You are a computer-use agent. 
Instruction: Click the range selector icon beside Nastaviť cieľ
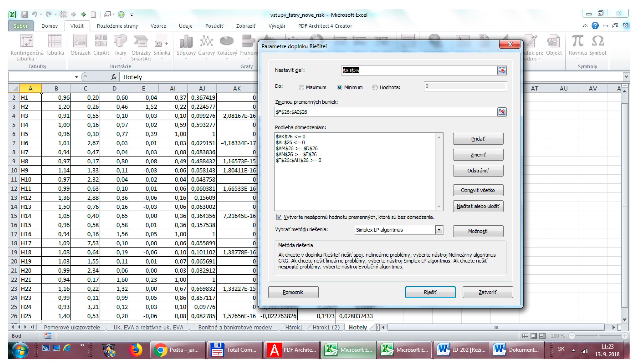tap(502, 70)
